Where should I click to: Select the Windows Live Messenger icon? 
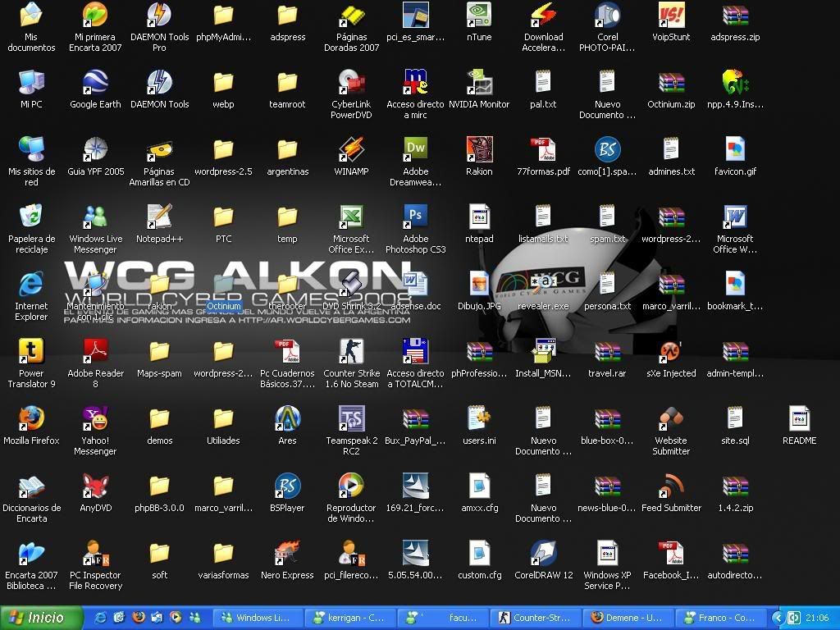tap(95, 217)
